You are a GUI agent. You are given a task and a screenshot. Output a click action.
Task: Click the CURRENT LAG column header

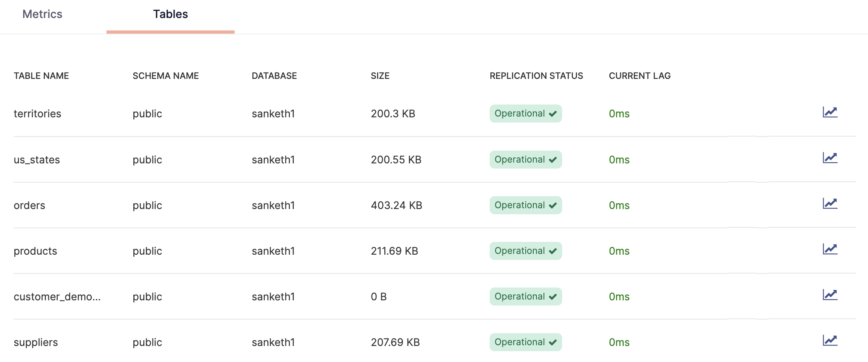[x=639, y=76]
